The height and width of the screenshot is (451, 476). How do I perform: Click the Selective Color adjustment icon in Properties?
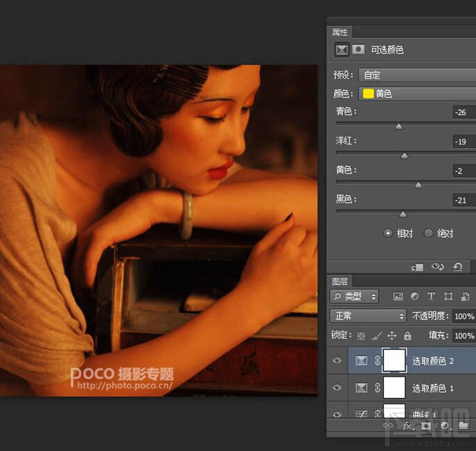(x=342, y=50)
